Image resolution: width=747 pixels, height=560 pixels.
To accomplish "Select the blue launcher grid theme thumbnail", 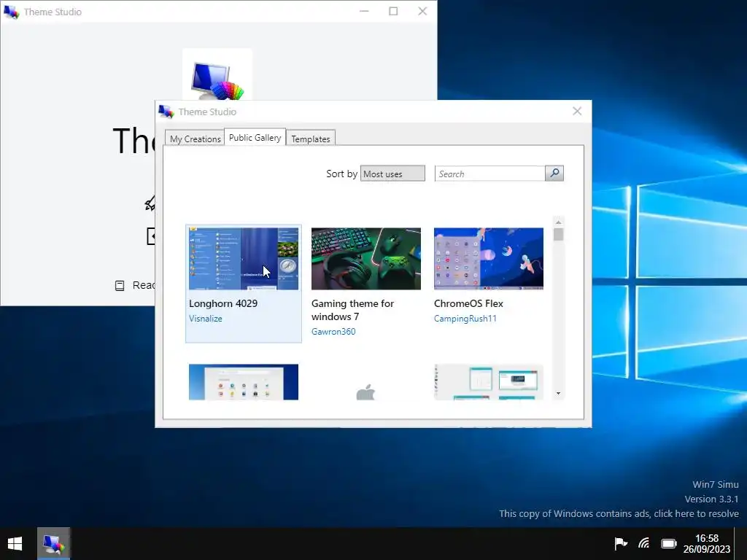I will [244, 382].
